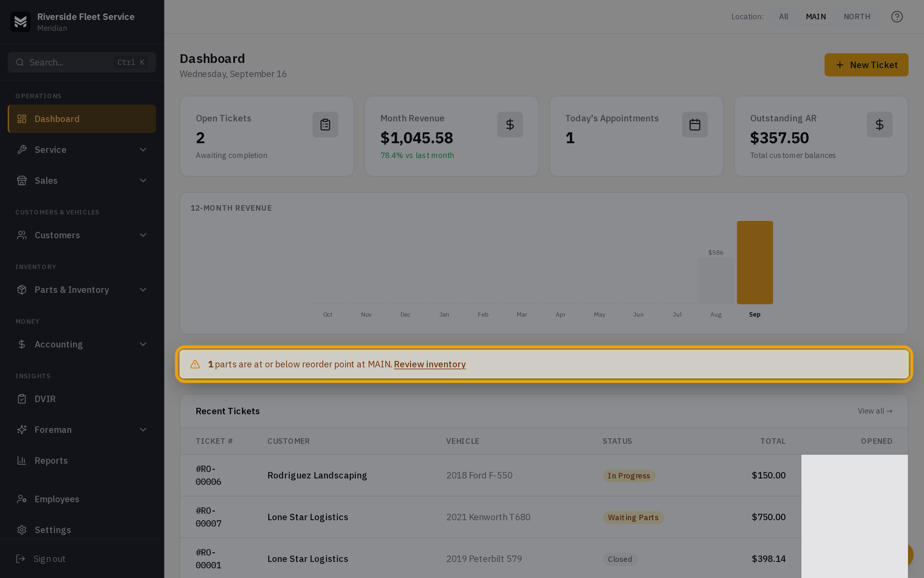924x578 pixels.
Task: Click the $750.00 ticket total
Action: click(768, 517)
